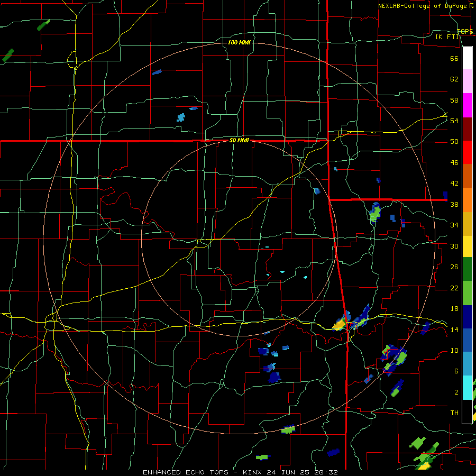Click the bright red legend swatch
476x476 pixels.
tap(467, 152)
